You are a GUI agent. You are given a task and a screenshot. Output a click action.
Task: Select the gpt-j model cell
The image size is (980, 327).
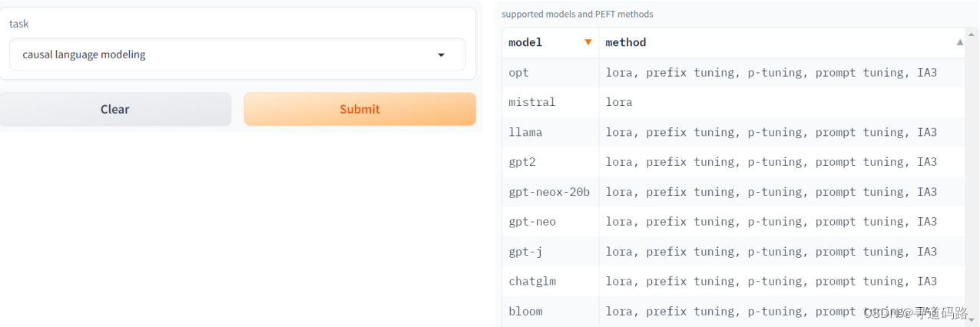click(x=551, y=252)
